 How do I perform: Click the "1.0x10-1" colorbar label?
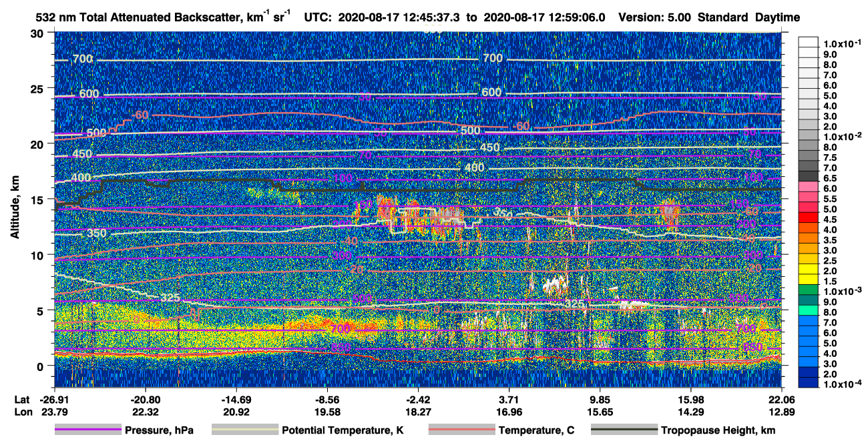pyautogui.click(x=841, y=44)
